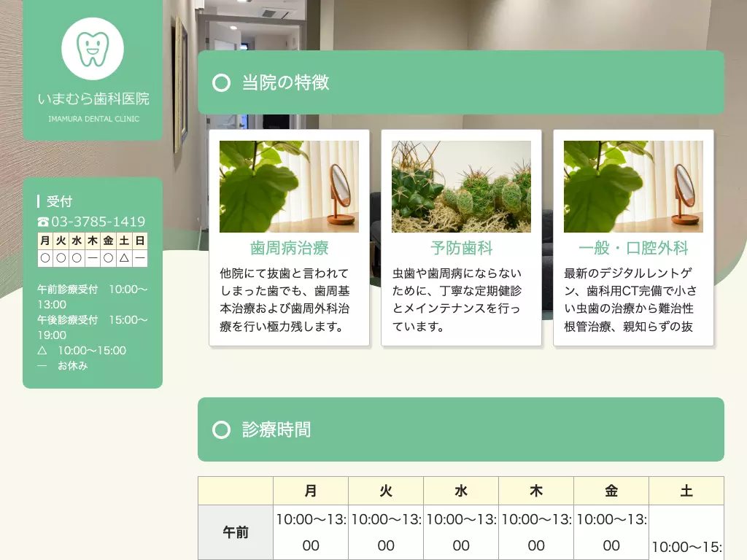This screenshot has height=560, width=747.
Task: Click the 当院の特徴 section heading
Action: pos(285,82)
